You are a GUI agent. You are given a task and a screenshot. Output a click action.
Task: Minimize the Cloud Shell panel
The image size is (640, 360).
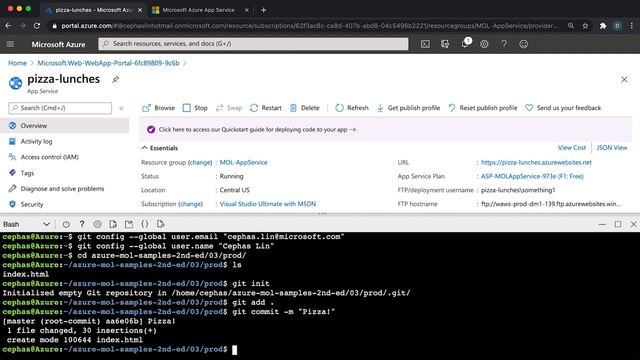pos(602,224)
